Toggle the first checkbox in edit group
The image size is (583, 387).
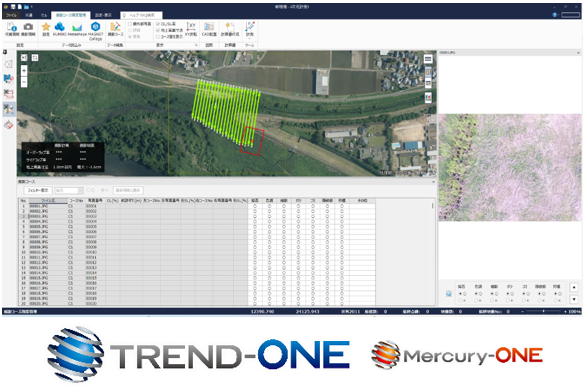pyautogui.click(x=130, y=24)
